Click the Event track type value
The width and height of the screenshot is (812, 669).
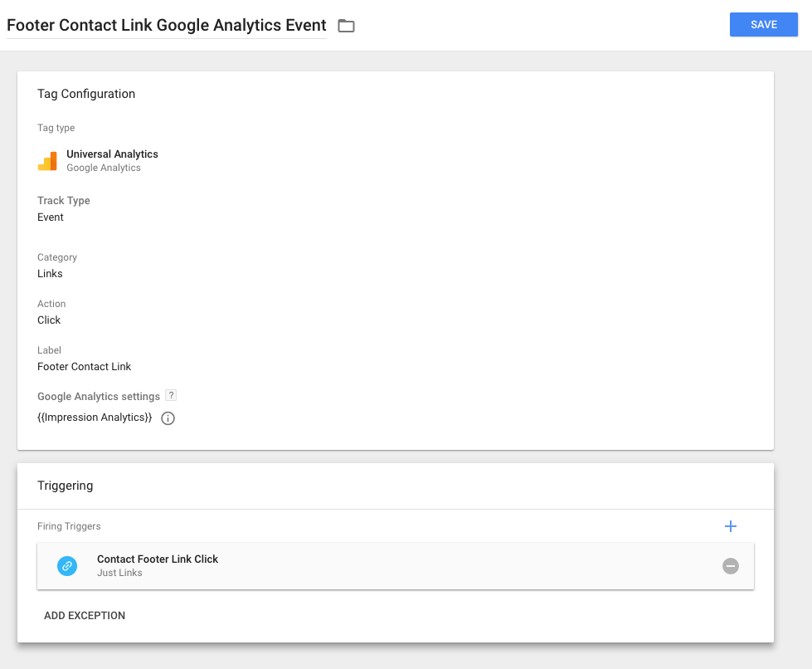click(x=51, y=217)
